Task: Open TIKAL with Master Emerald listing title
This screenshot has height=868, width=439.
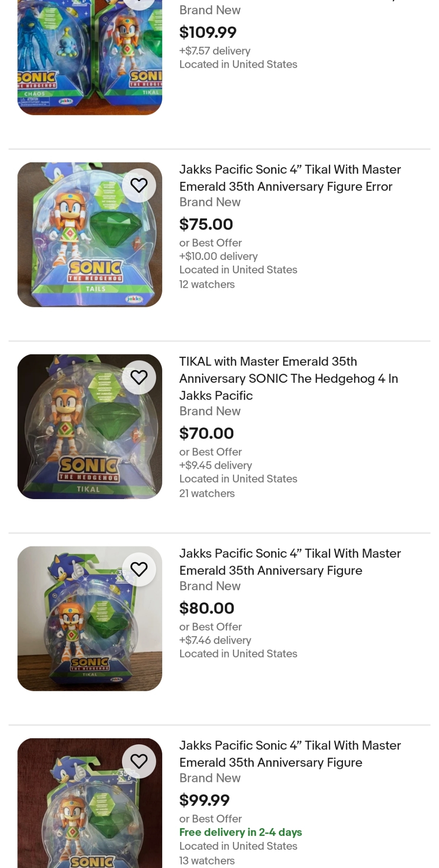Action: (288, 378)
